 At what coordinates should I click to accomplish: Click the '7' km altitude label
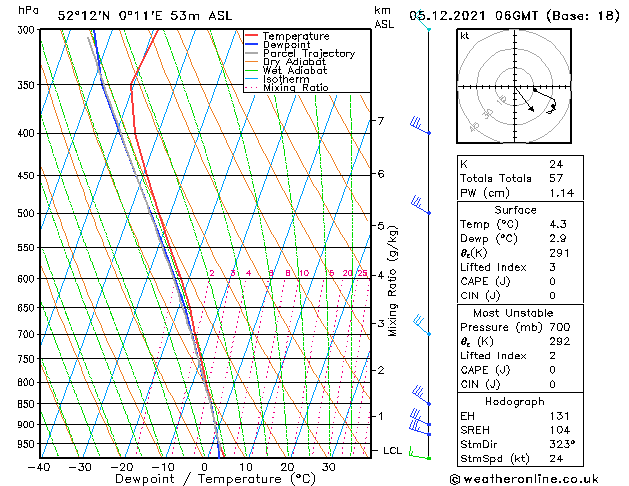[381, 121]
